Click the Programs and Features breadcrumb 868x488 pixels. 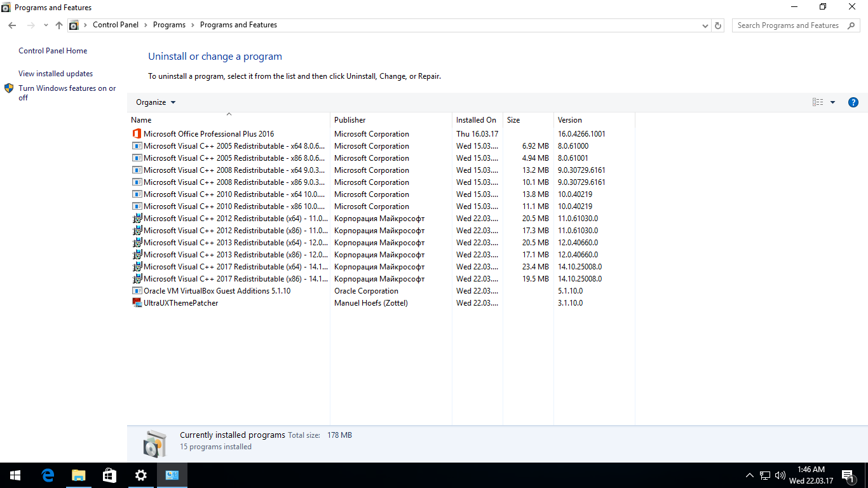click(238, 25)
